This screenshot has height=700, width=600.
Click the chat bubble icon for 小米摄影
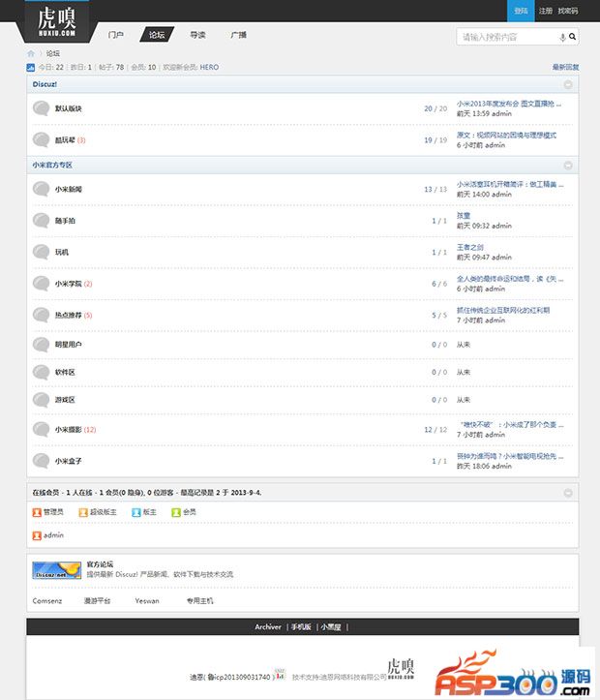(41, 430)
